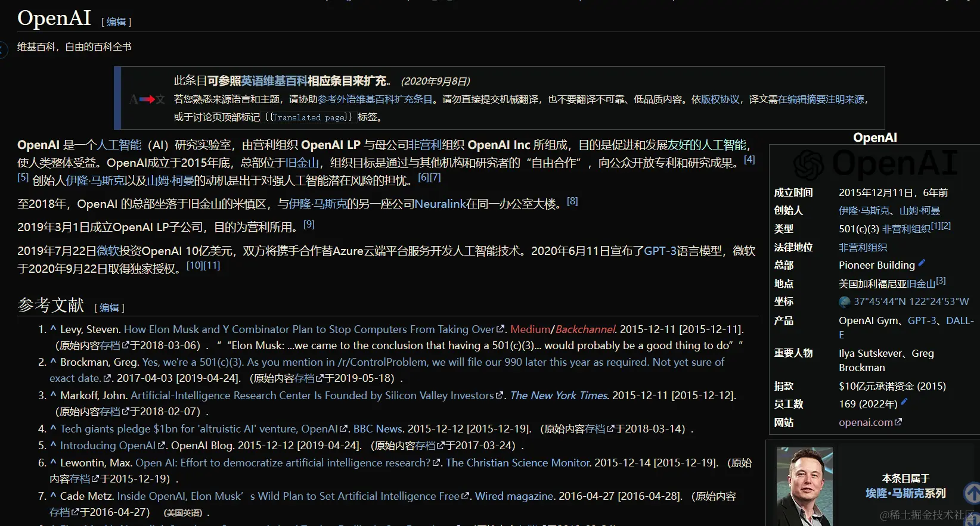Click the OpenAI logo in the infobox
This screenshot has height=526, width=980.
pos(874,164)
